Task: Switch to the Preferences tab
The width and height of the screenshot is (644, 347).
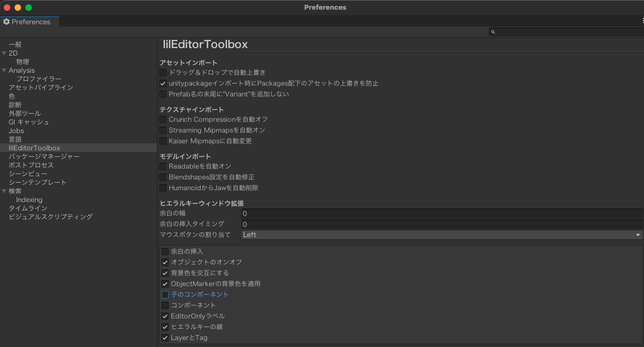Action: click(x=30, y=22)
